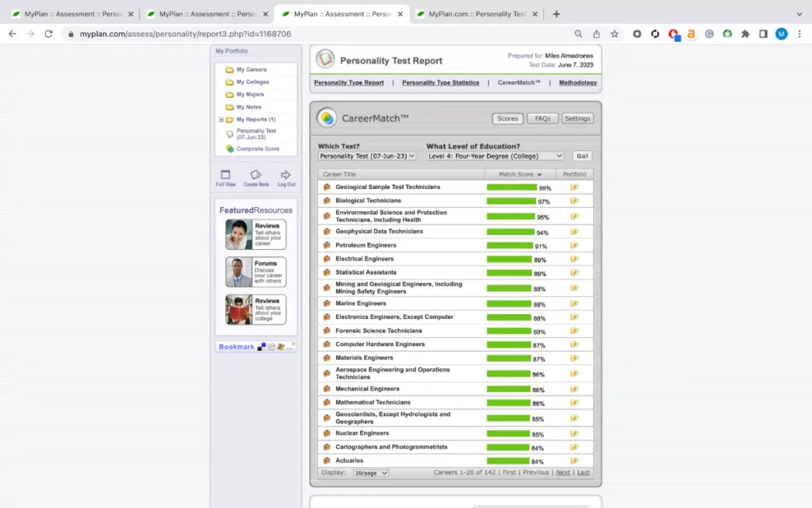Open the Forums featured resource
This screenshot has height=508, width=812.
click(x=256, y=272)
